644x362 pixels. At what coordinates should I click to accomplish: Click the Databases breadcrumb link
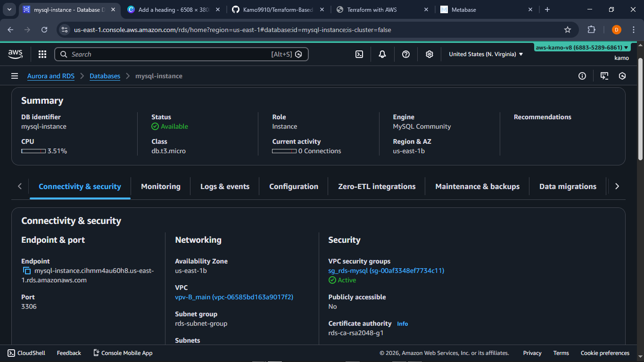105,76
